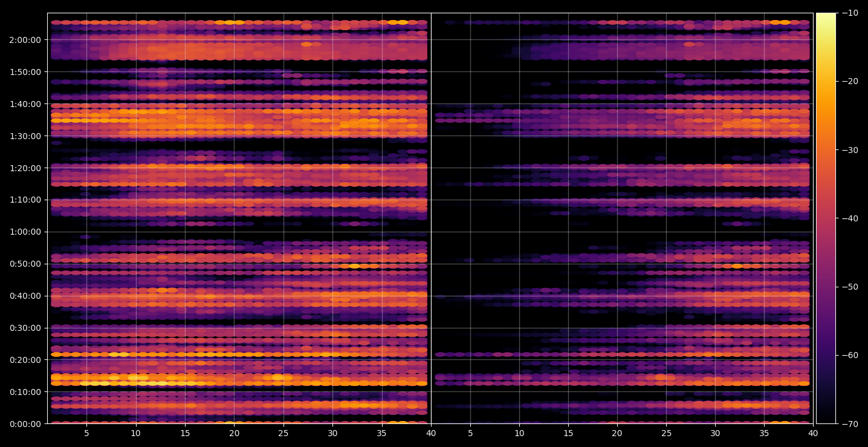
Task: Select the 0:20:00 time axis label
Action: tap(25, 359)
